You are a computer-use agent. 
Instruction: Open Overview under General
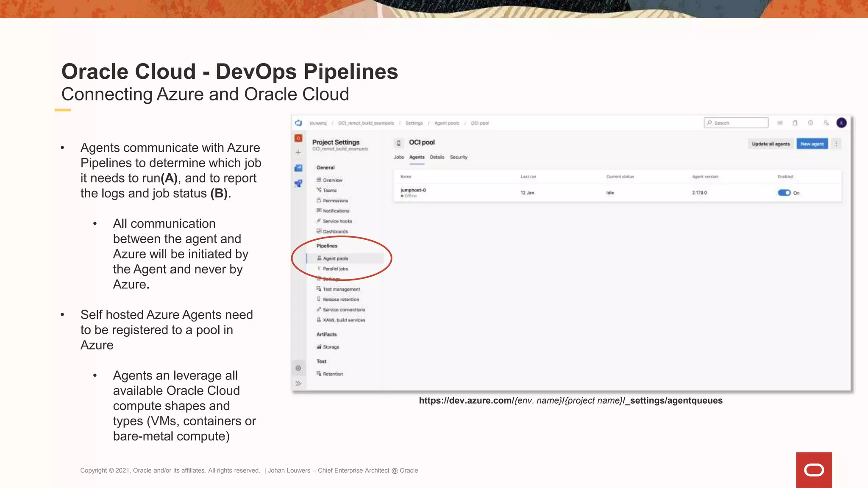(x=332, y=180)
